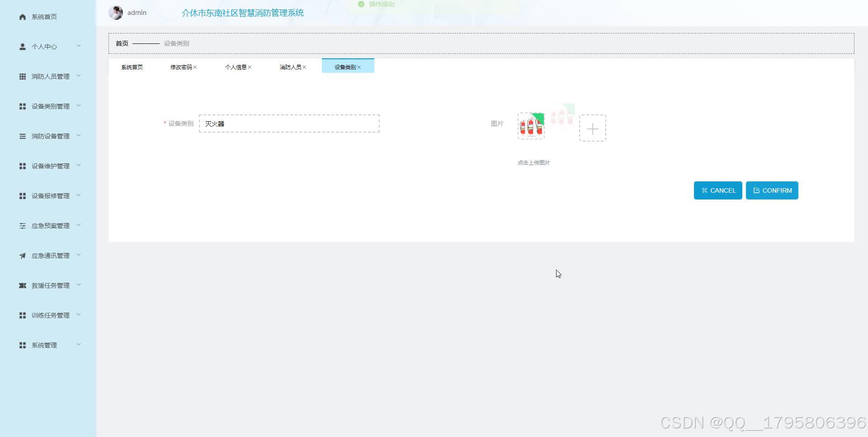Click the icon next to 救援任务管理
868x437 pixels.
point(22,285)
